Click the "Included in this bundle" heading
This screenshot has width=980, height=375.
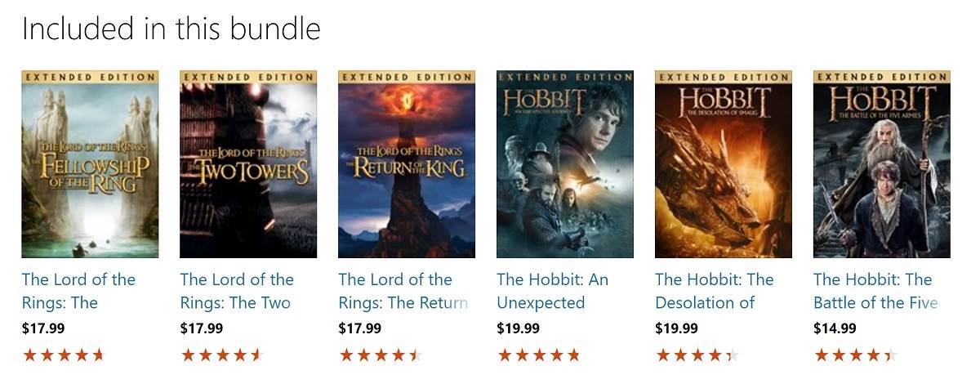click(171, 29)
